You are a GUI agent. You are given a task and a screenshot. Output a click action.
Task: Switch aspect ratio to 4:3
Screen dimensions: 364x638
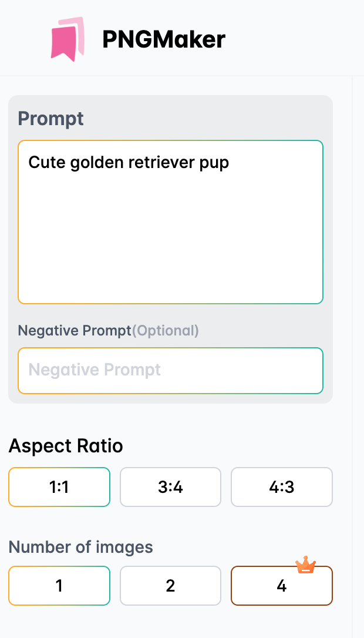(x=282, y=487)
